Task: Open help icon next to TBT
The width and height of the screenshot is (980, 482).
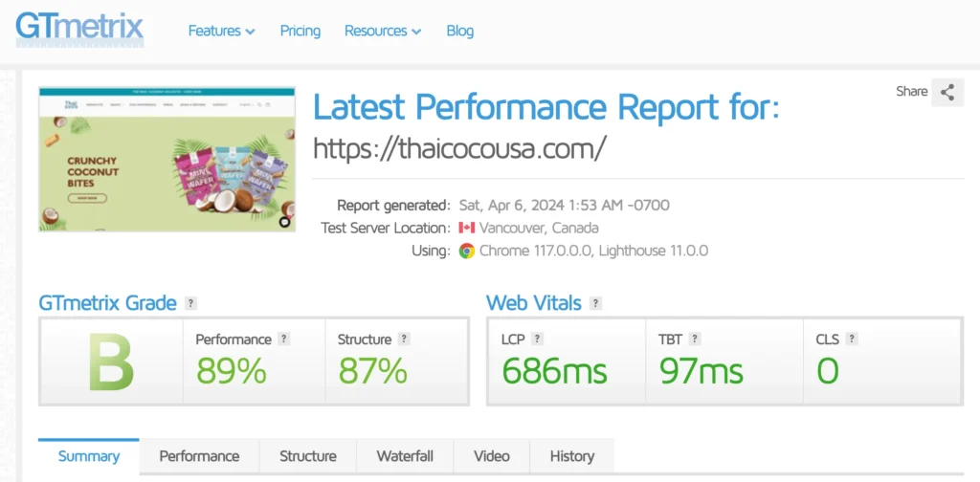Action: point(694,339)
